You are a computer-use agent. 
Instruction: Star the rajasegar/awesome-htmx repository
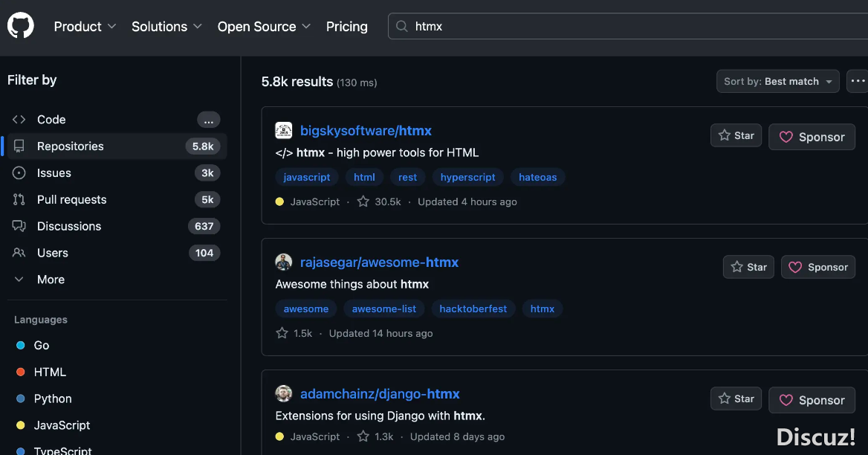[x=748, y=267]
